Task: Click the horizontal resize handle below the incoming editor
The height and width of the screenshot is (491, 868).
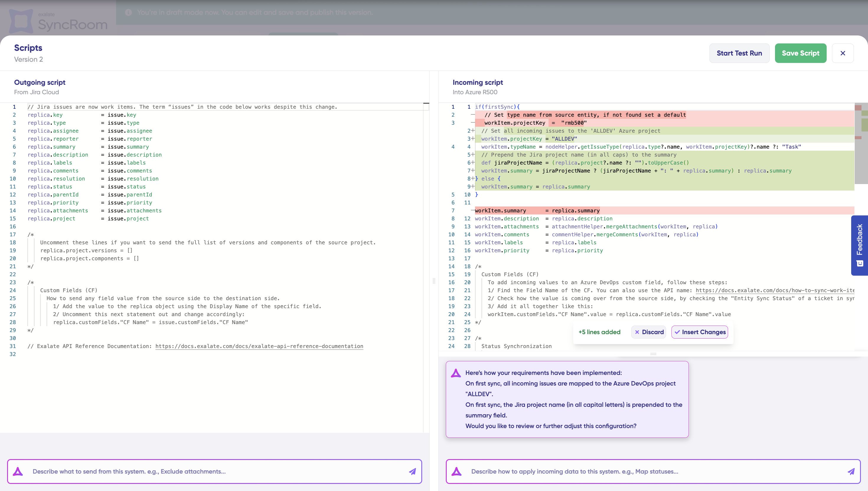Action: (x=653, y=354)
